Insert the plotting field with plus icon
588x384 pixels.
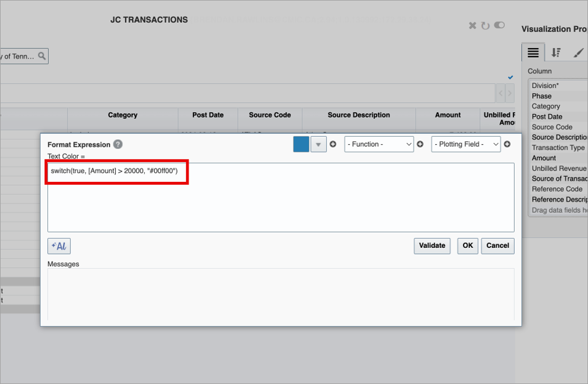pyautogui.click(x=507, y=144)
